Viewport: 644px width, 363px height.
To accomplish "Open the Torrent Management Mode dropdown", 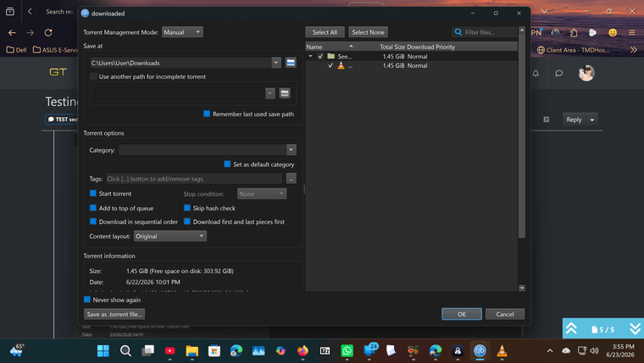I will (182, 32).
